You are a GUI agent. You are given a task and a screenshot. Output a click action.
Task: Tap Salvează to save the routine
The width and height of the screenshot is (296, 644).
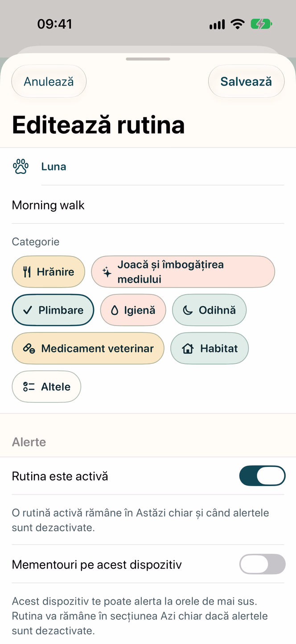pos(246,81)
